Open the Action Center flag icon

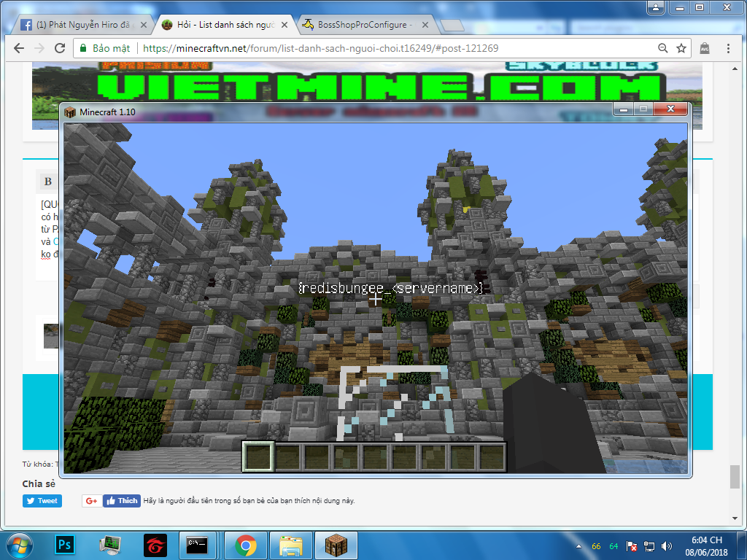[632, 546]
